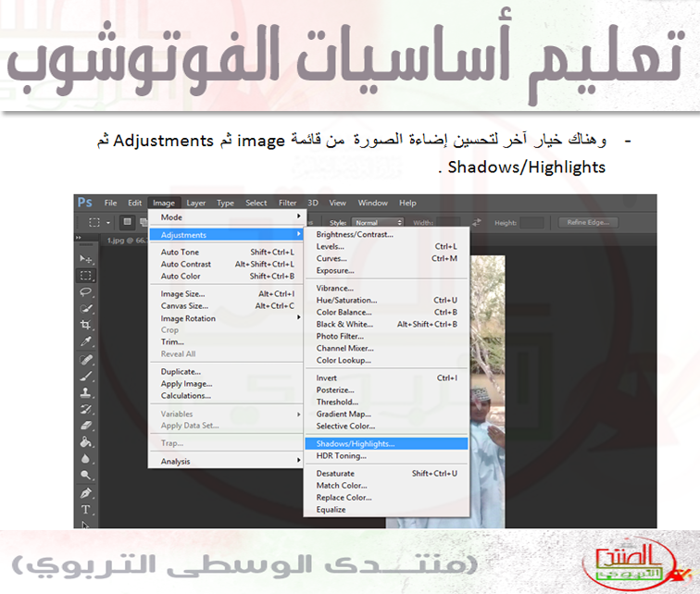Click the Width input field
700x594 pixels.
tap(448, 222)
